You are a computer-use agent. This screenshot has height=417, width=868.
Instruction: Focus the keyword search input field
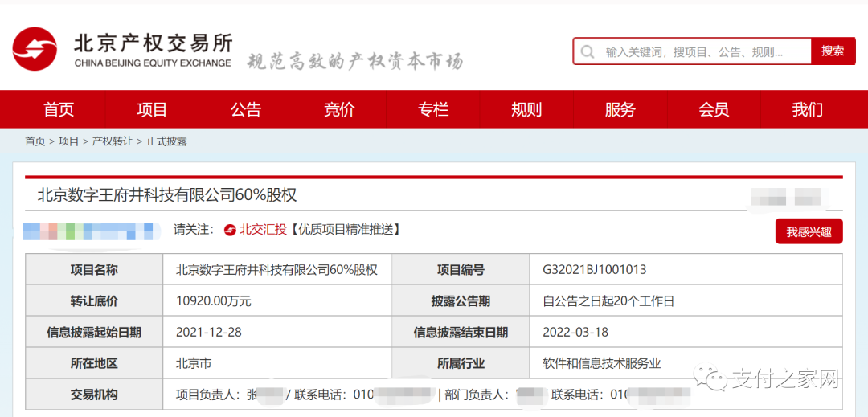click(x=693, y=52)
